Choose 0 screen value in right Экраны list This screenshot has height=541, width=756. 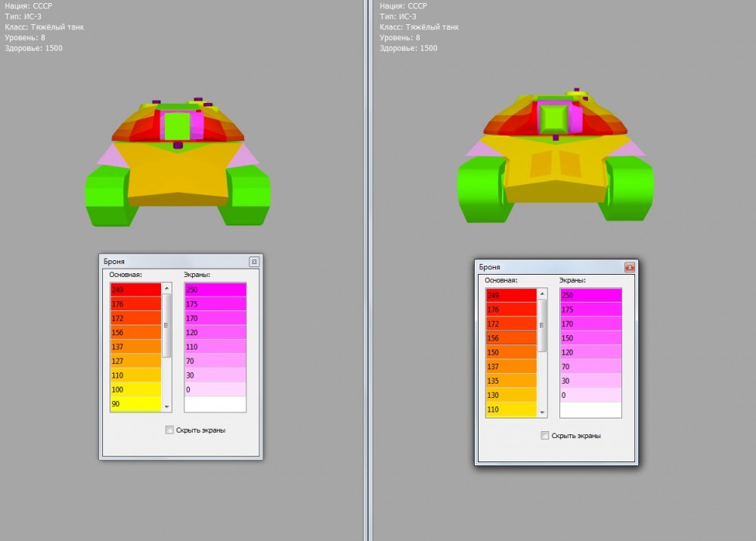590,396
